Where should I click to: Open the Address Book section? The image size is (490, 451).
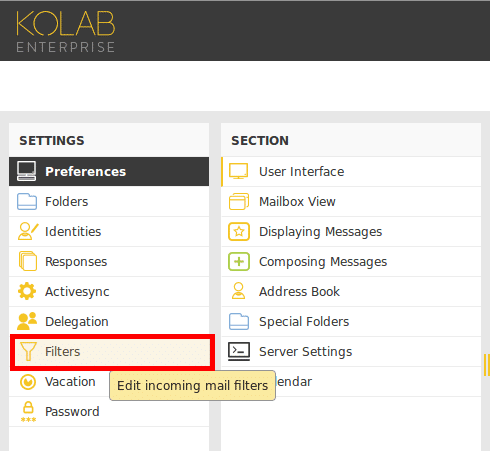[351, 291]
